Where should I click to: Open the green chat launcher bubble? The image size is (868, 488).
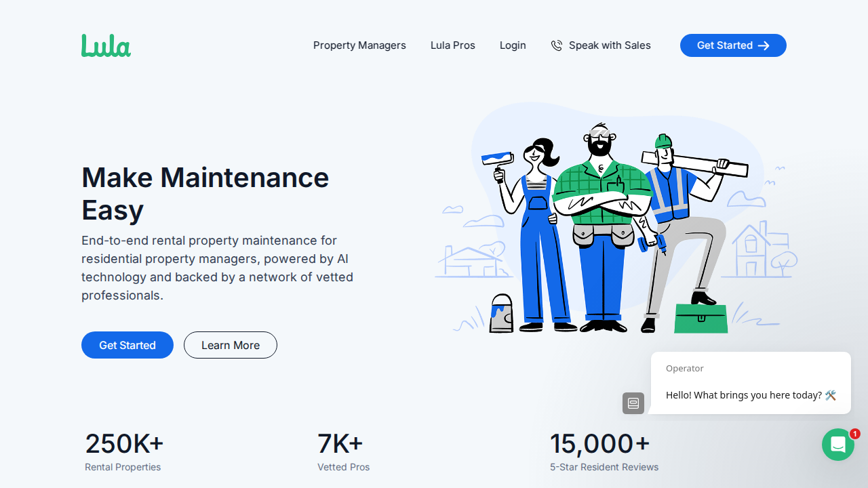tap(837, 445)
